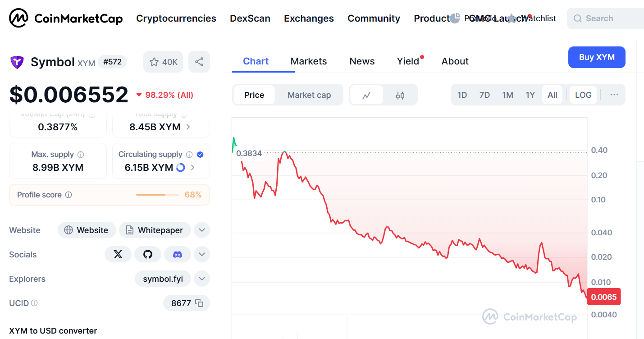The height and width of the screenshot is (339, 644).
Task: Add Symbol to watchlist via star
Action: [x=163, y=62]
